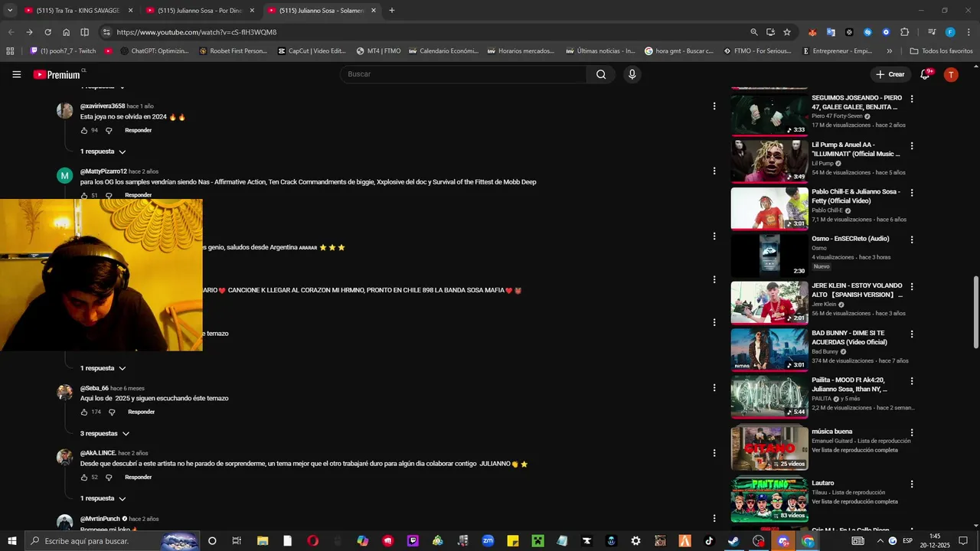Open more options for Osmo EnSECReto video
Image resolution: width=980 pixels, height=551 pixels.
point(912,240)
